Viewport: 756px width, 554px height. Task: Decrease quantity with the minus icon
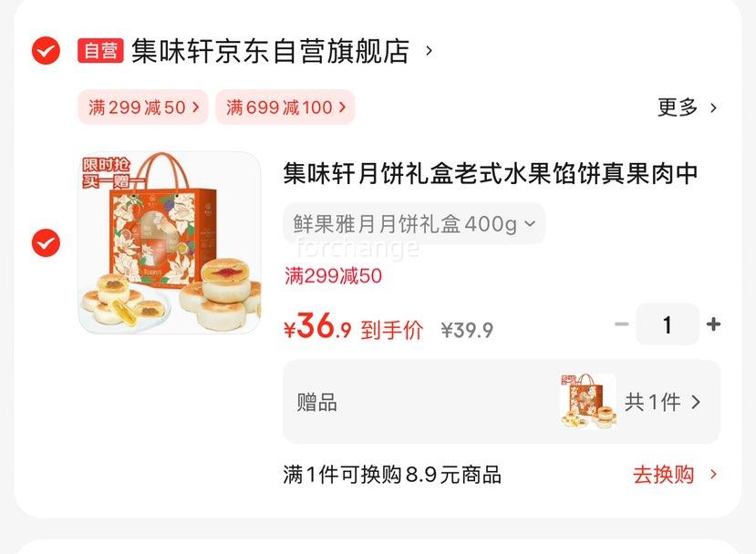[x=622, y=324]
